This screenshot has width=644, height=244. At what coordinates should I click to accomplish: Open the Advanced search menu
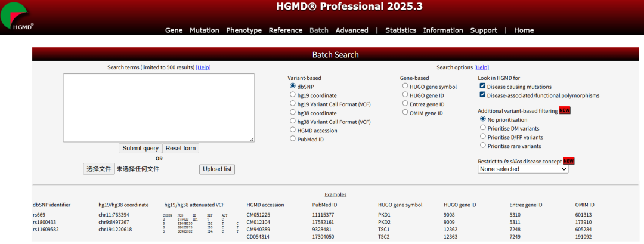(352, 30)
